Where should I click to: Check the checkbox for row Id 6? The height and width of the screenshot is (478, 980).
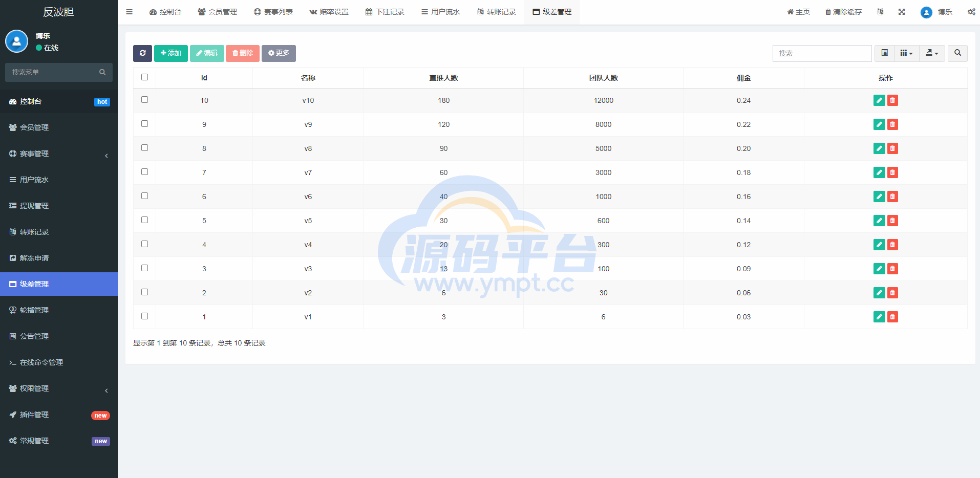(144, 196)
